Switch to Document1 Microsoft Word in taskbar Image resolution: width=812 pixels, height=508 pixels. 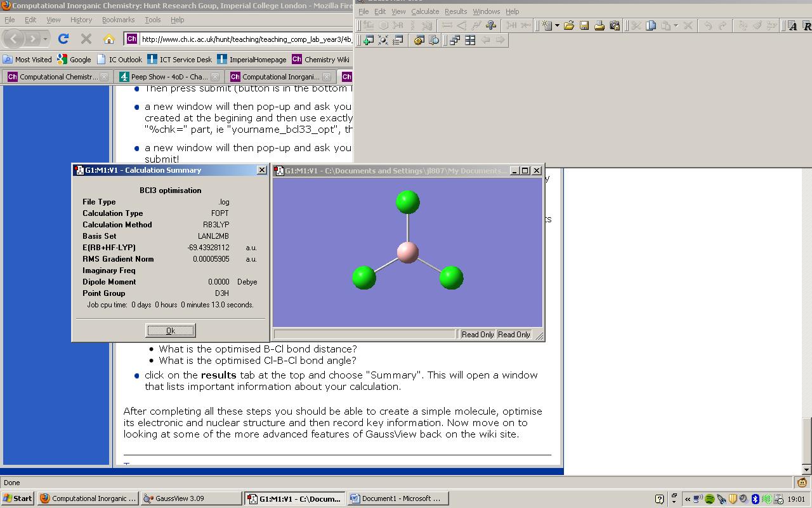[x=398, y=498]
